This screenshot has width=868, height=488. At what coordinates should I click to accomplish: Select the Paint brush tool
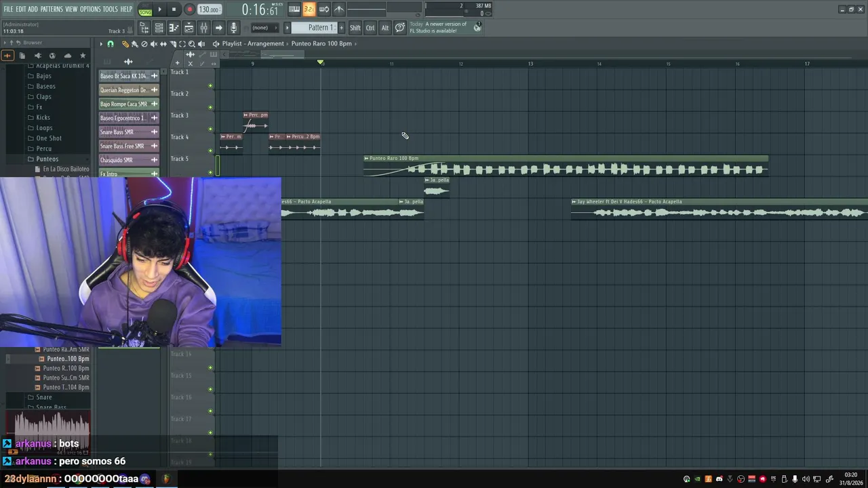(x=134, y=44)
